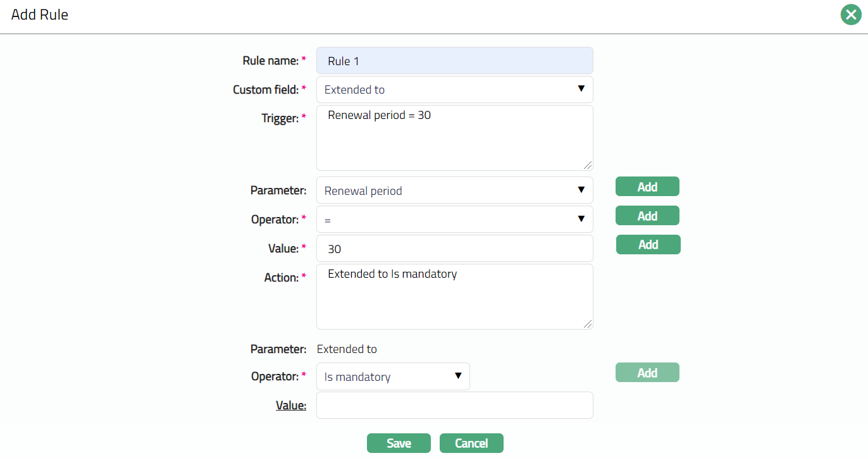Click the underlined Value label

click(291, 405)
